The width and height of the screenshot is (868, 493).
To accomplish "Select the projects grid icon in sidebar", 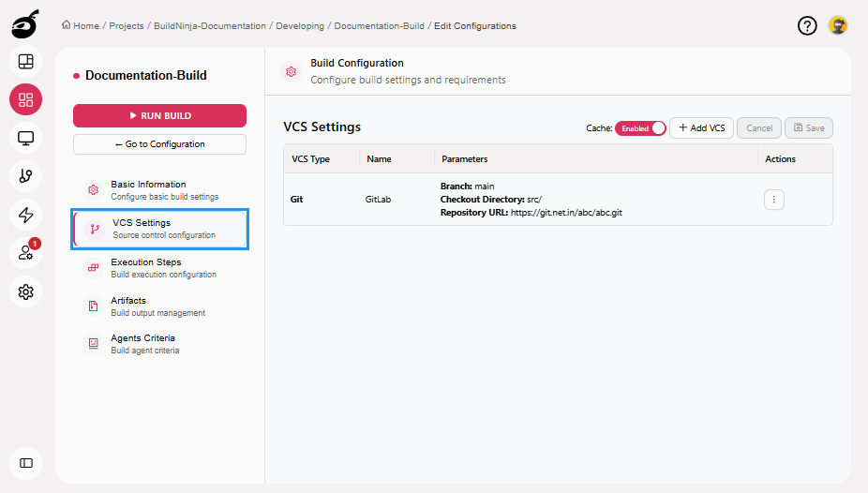I will point(26,99).
